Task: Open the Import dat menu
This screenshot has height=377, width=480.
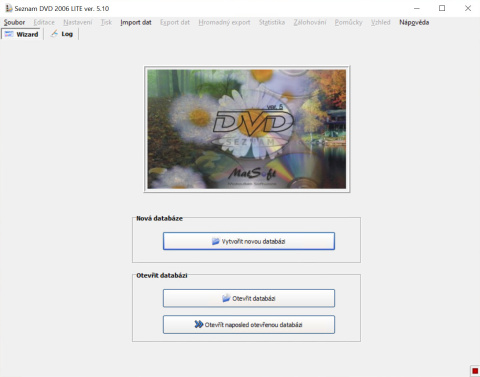Action: (136, 22)
